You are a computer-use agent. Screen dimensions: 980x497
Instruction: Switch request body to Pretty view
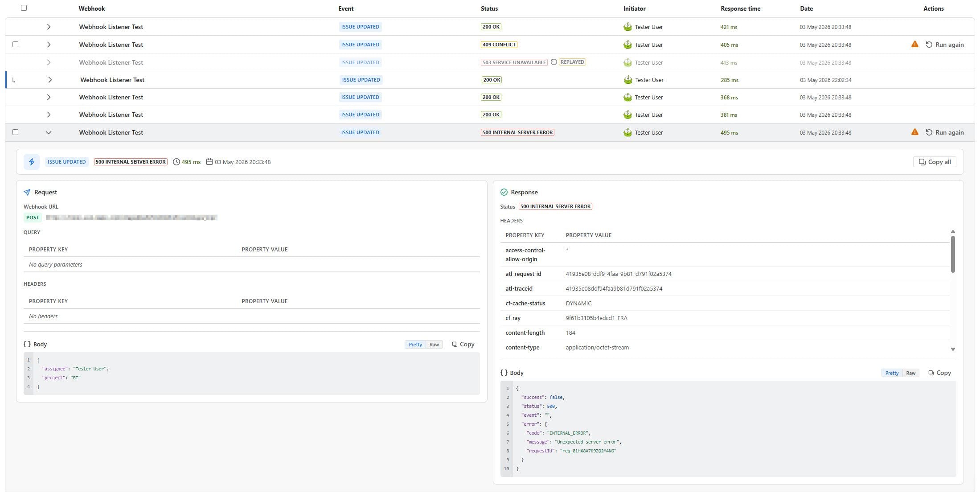pos(415,345)
